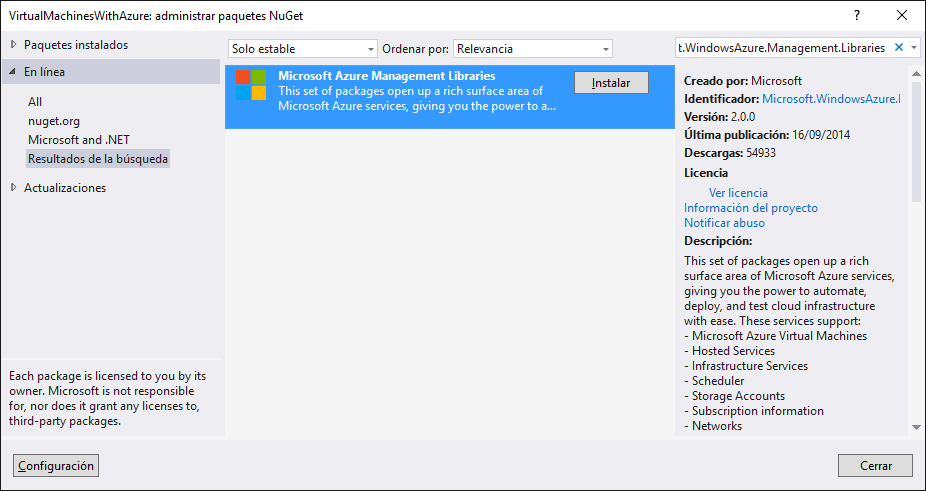Open Configuración at the bottom left

(56, 466)
